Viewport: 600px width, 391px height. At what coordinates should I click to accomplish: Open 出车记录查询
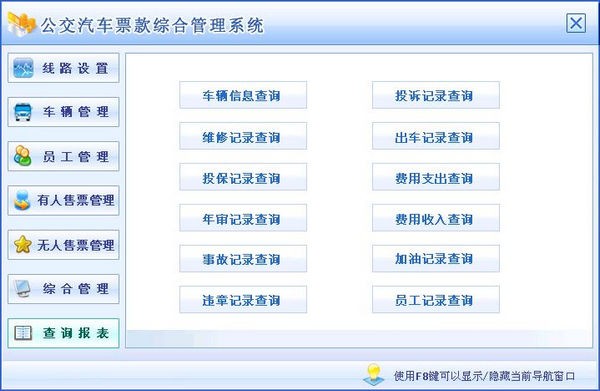(436, 136)
